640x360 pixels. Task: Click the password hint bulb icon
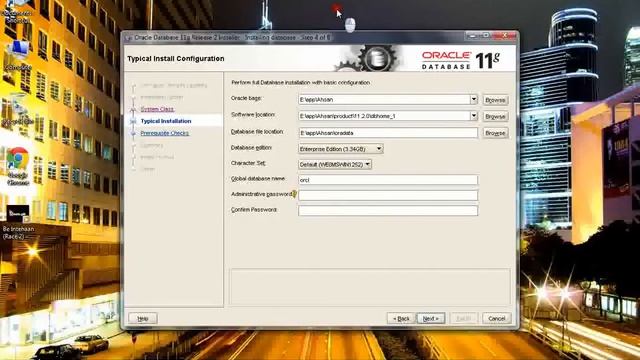[x=294, y=194]
